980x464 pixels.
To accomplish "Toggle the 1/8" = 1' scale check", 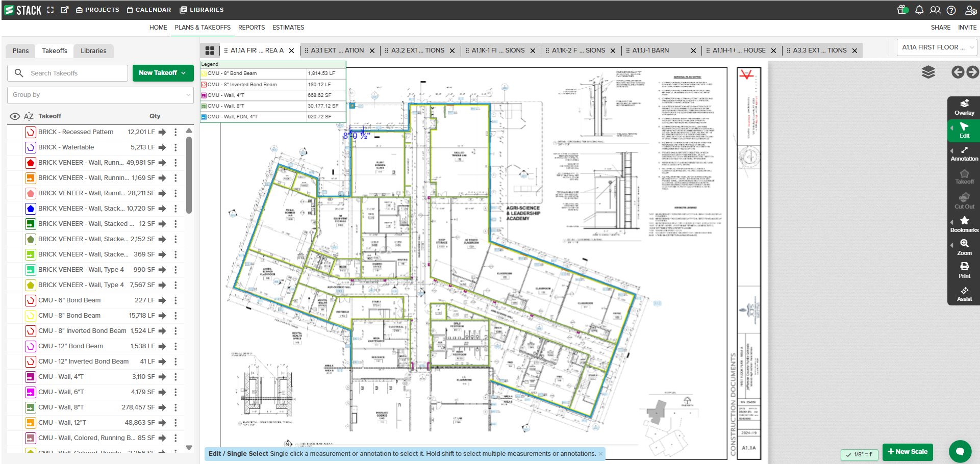I will click(859, 454).
